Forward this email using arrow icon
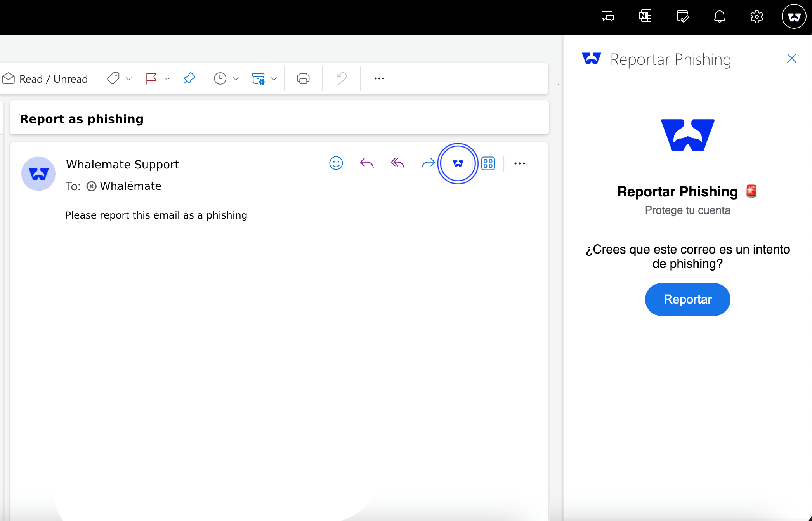The image size is (812, 521). 428,163
